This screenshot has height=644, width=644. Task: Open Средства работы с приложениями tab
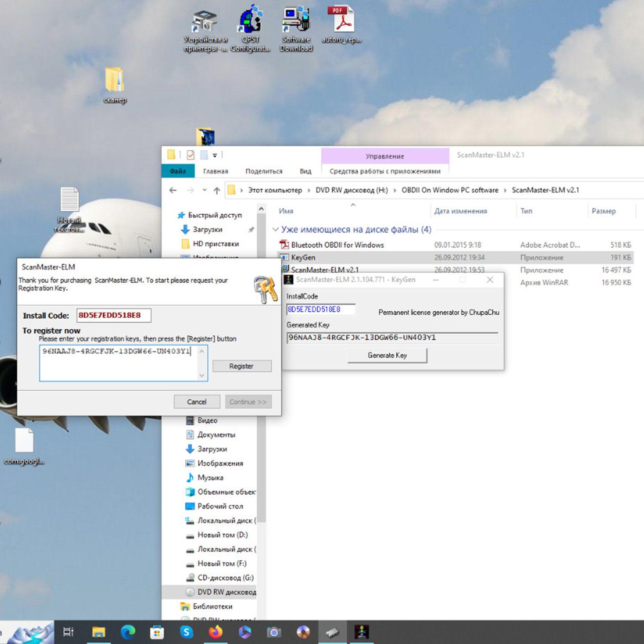[x=385, y=171]
